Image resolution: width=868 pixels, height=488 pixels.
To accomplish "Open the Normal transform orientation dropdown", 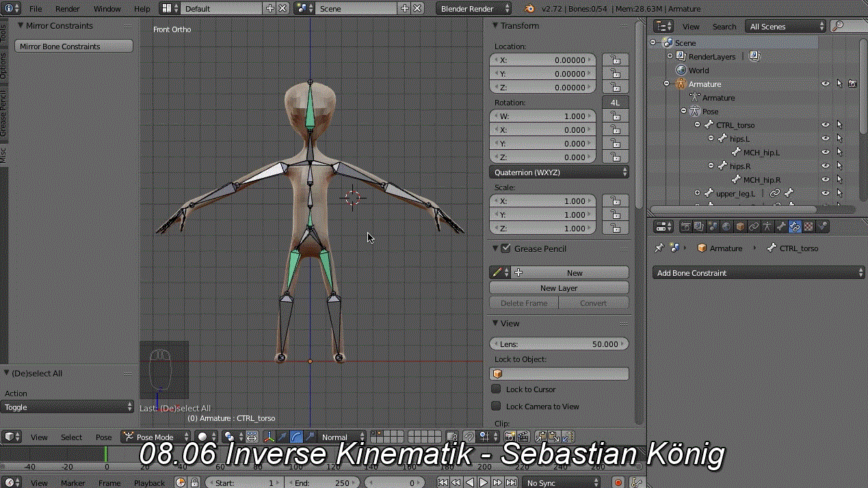I will coord(341,437).
